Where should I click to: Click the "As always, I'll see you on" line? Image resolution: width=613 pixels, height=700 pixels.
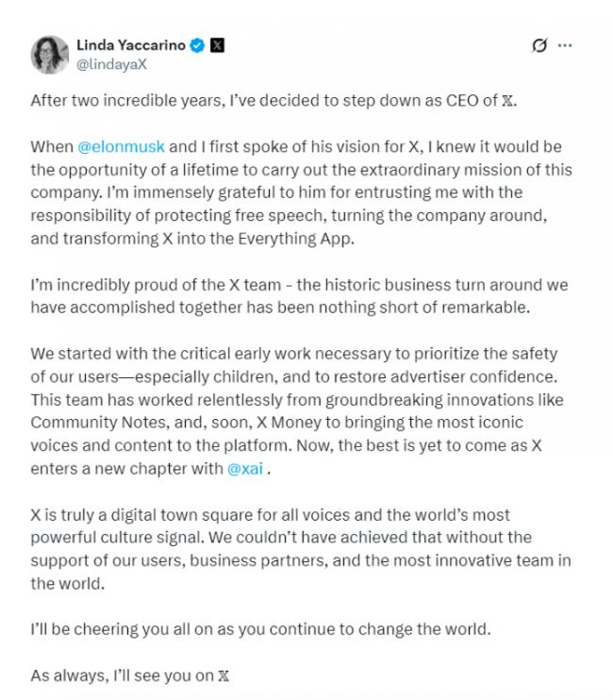pos(123,675)
